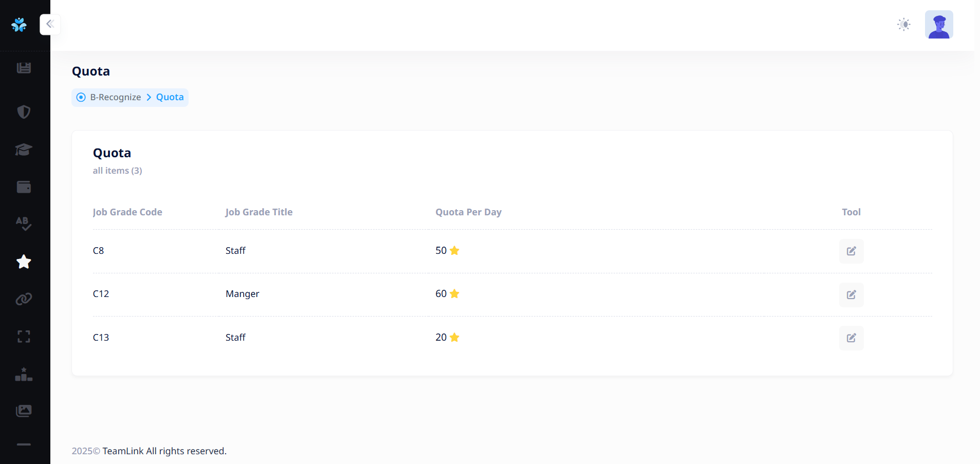Open the chain link icon in sidebar
Viewport: 980px width, 464px height.
[24, 299]
